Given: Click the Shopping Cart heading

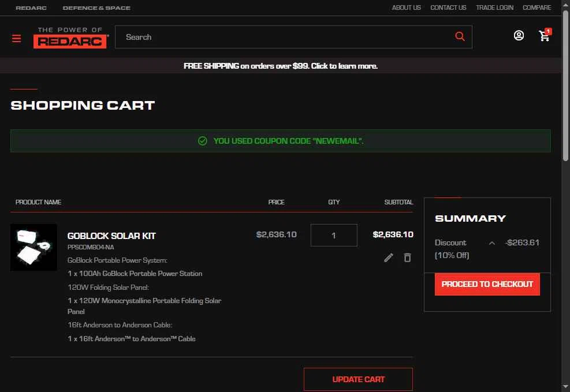Looking at the screenshot, I should (x=83, y=105).
